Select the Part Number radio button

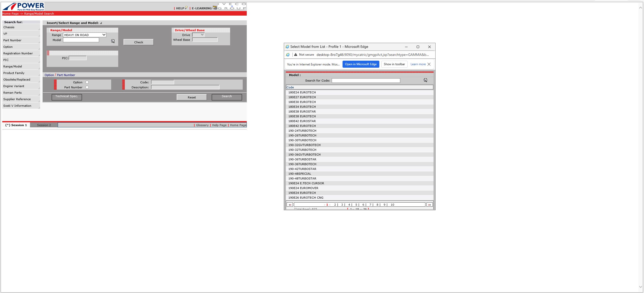coord(87,87)
